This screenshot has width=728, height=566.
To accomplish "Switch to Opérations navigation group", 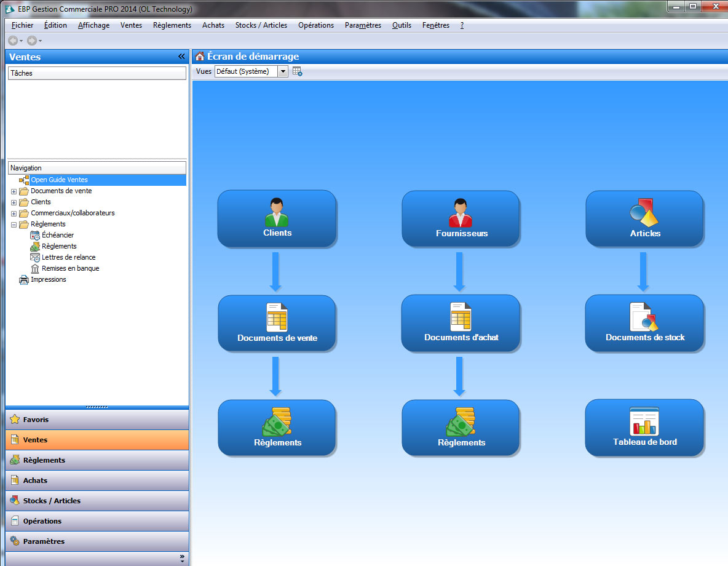I will pos(97,521).
